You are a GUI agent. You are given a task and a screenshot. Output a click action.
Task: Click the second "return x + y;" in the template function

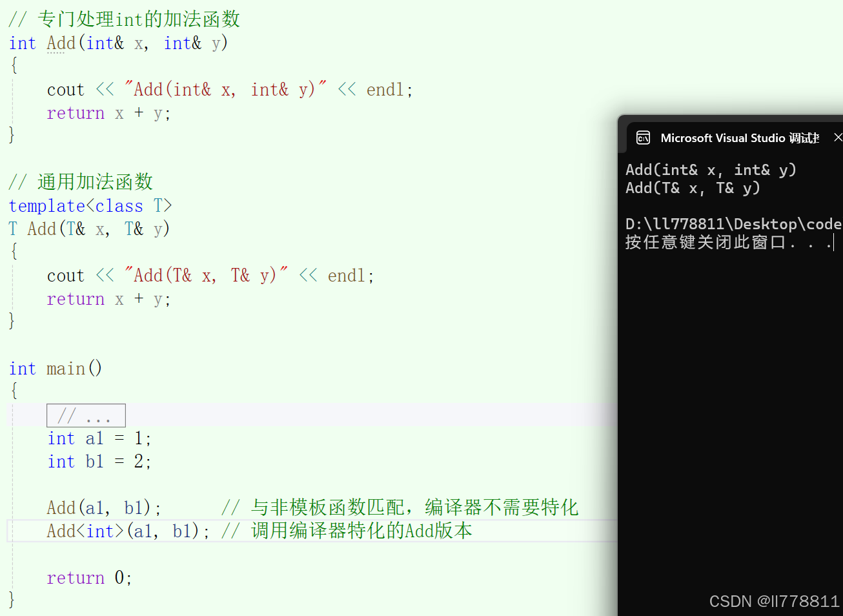(x=108, y=299)
